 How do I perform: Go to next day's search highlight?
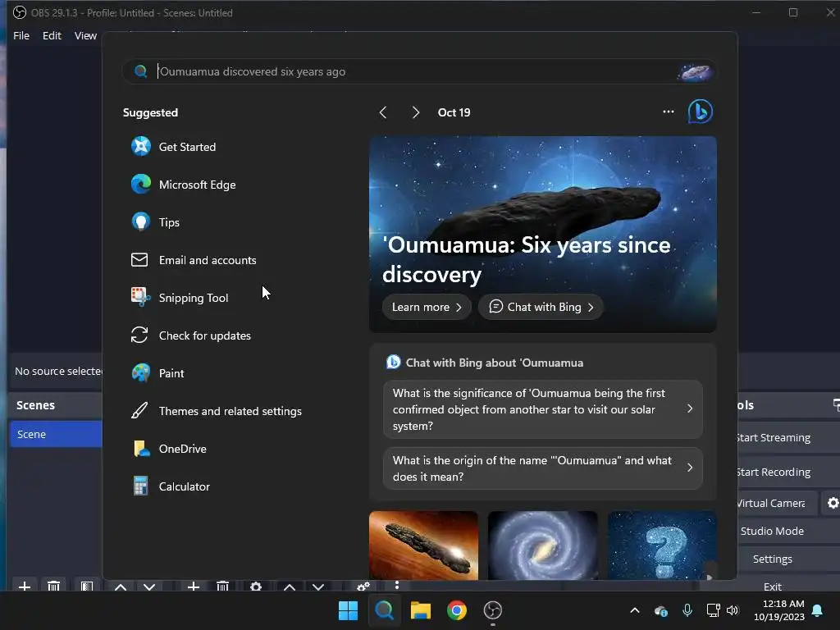[416, 112]
